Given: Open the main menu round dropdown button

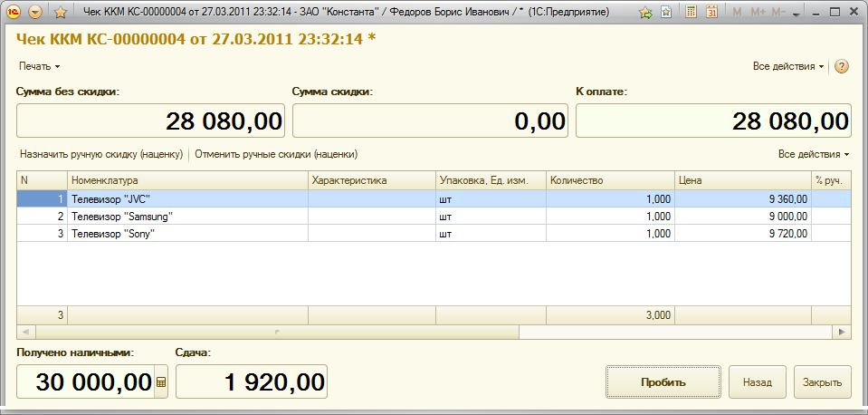Looking at the screenshot, I should click(x=35, y=12).
